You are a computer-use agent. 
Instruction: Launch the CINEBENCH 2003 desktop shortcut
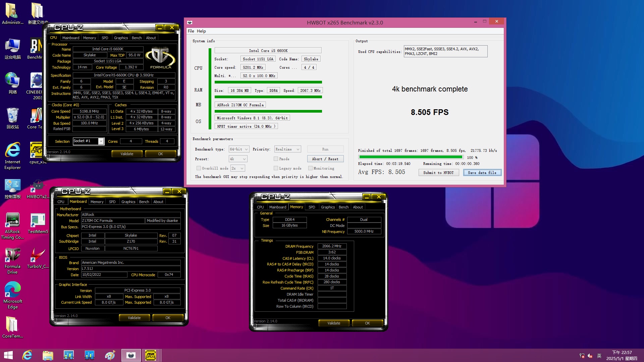(35, 86)
